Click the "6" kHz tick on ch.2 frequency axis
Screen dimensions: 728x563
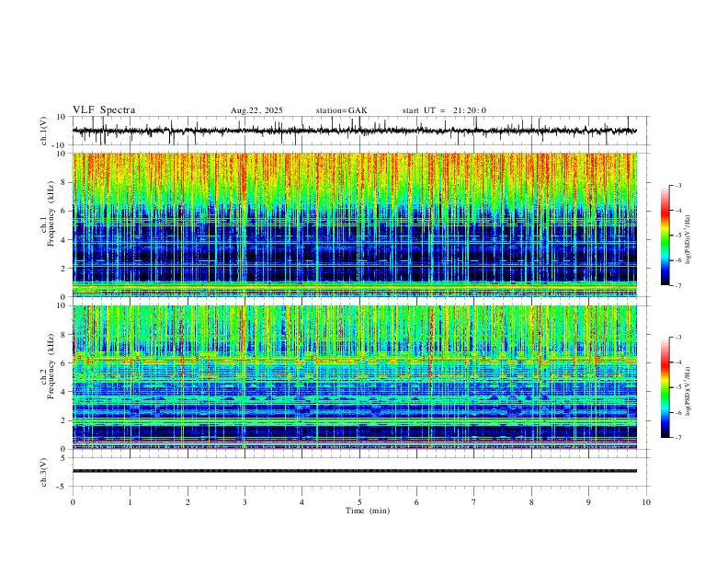[x=63, y=362]
